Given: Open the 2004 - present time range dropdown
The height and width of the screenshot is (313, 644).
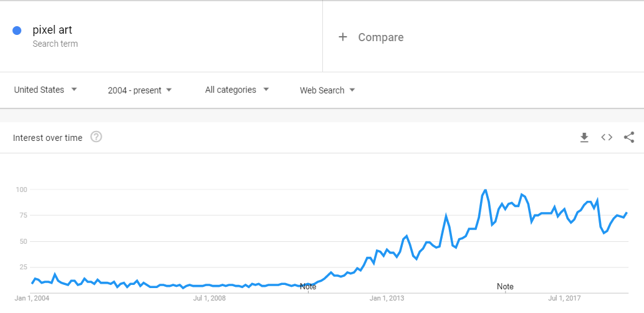Looking at the screenshot, I should tap(140, 90).
